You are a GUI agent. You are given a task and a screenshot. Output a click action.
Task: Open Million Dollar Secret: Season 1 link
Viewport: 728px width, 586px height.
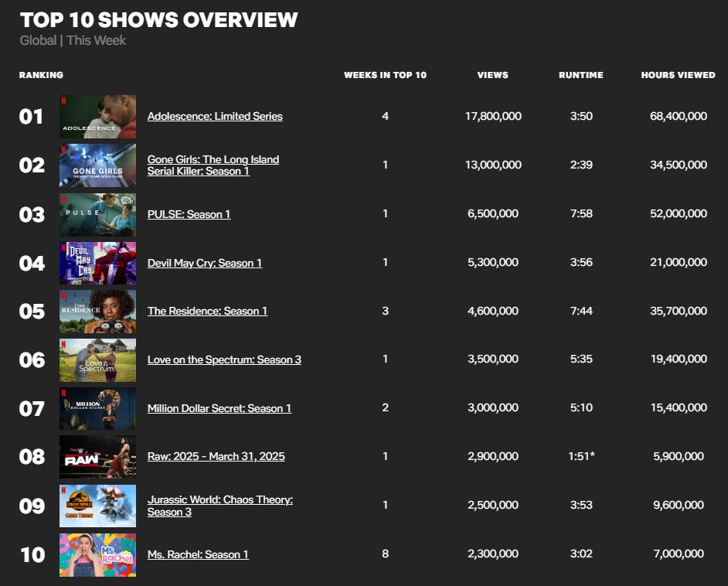tap(219, 408)
